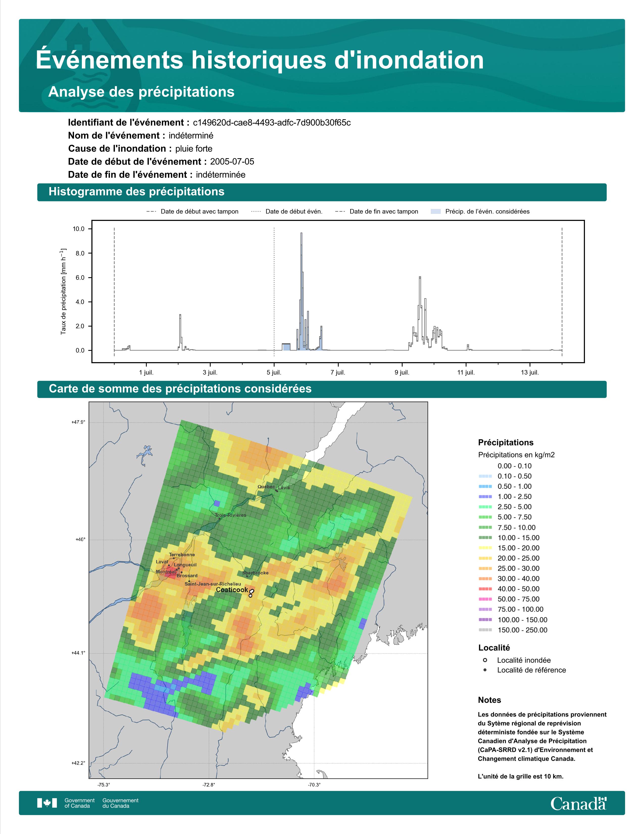Click the L'unité de la grille est 10 km note

pos(521,776)
